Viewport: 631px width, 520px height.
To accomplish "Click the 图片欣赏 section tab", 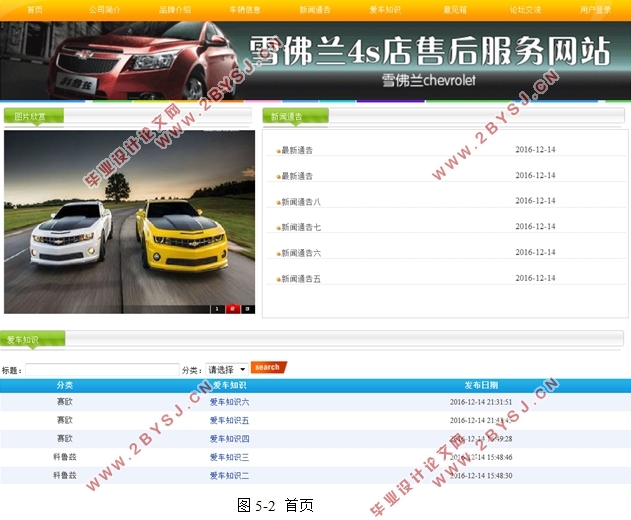I will click(34, 117).
